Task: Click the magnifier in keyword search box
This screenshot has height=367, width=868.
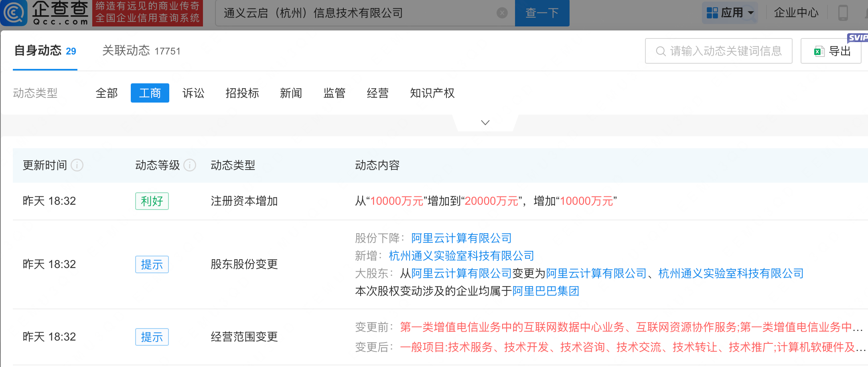Action: (x=660, y=51)
